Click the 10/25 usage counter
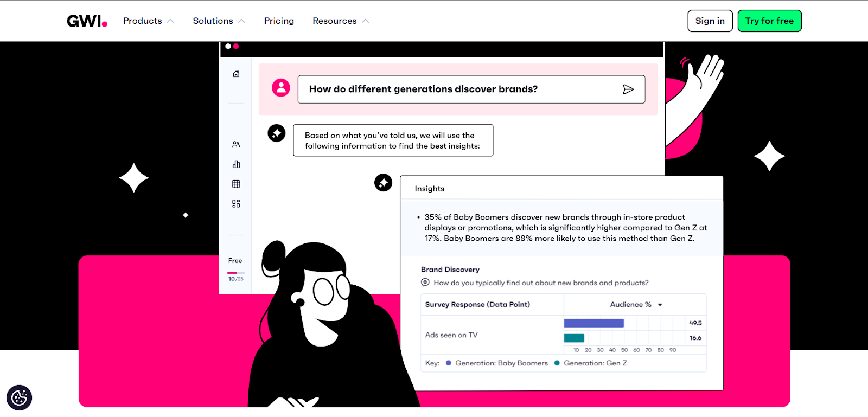Screen dimensions: 868x417 [x=236, y=279]
